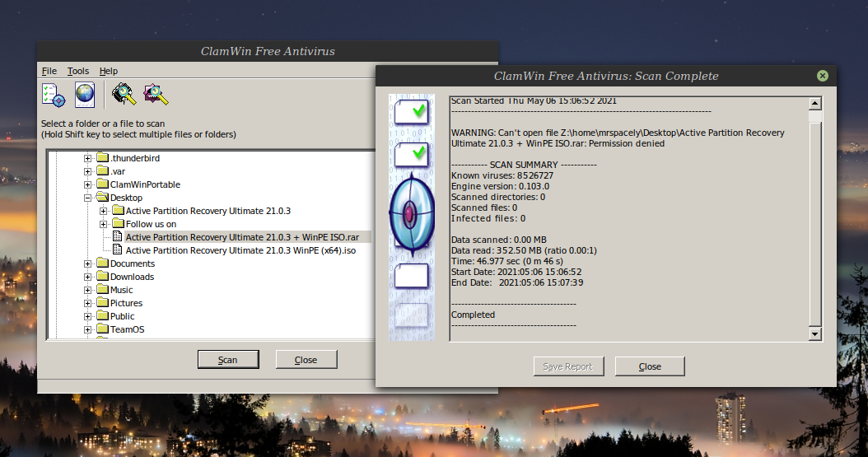This screenshot has width=868, height=457.
Task: Select the Documents folder
Action: [x=133, y=263]
